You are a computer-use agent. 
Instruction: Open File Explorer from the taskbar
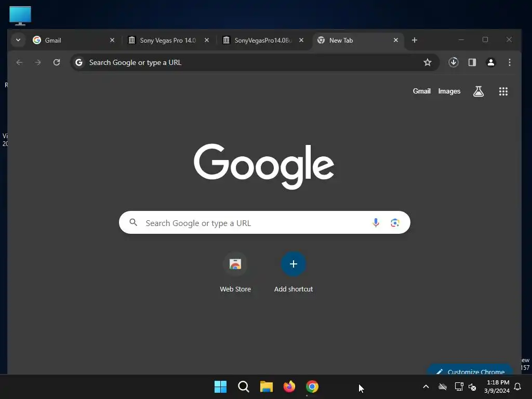tap(267, 387)
